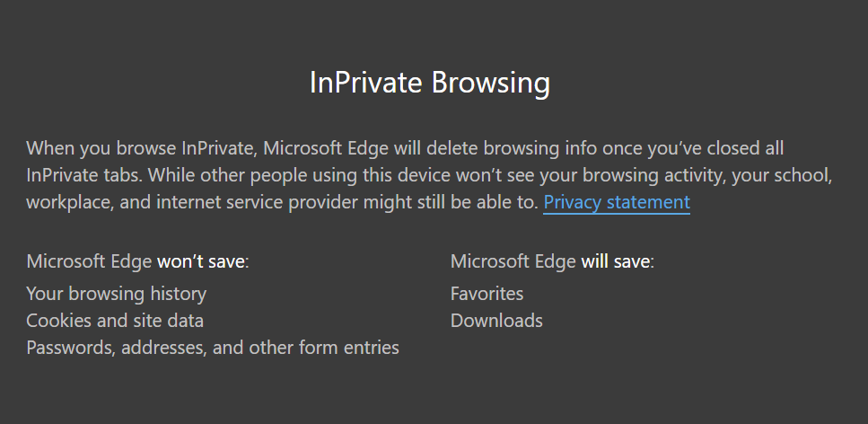Screen dimensions: 868x424
Task: Click the bold "will save" words
Action: 615,262
